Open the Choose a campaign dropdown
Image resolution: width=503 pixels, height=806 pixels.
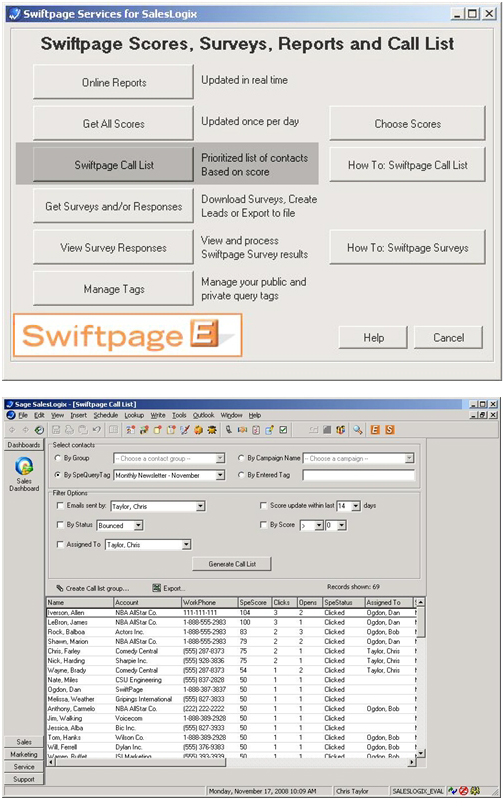[358, 459]
